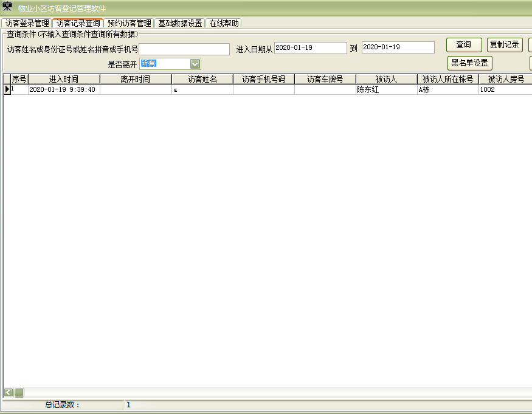Go to the 基础数据设置 tab
532x414 pixels.
click(x=180, y=23)
